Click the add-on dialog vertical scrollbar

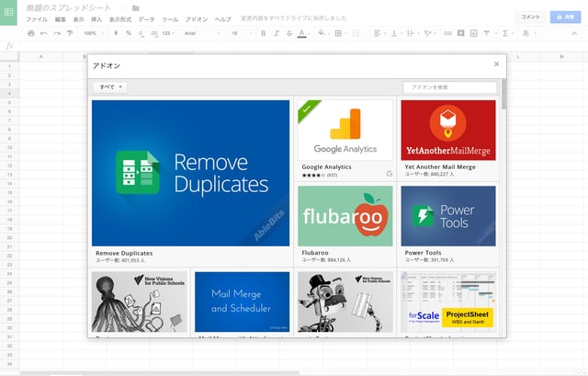pyautogui.click(x=503, y=94)
